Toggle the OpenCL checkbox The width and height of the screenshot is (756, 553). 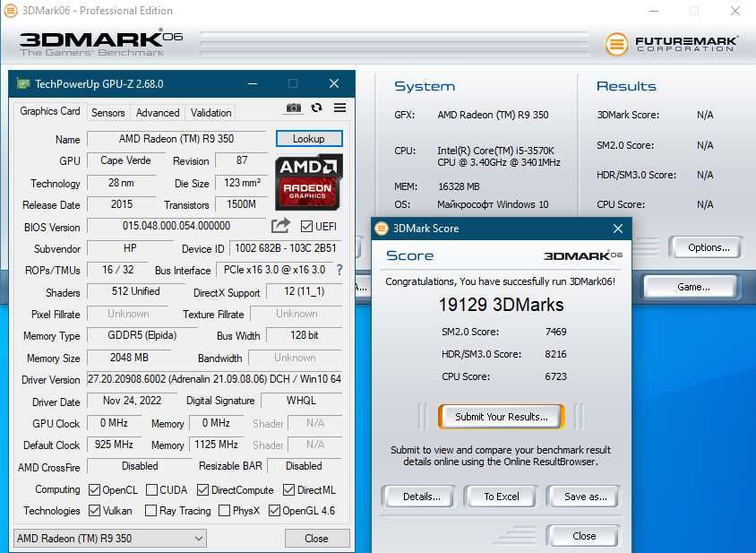[x=95, y=489]
